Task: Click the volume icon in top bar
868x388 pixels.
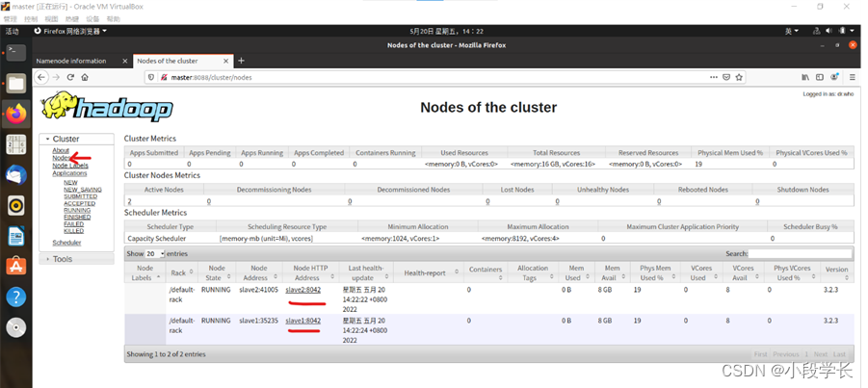Action: pyautogui.click(x=829, y=31)
